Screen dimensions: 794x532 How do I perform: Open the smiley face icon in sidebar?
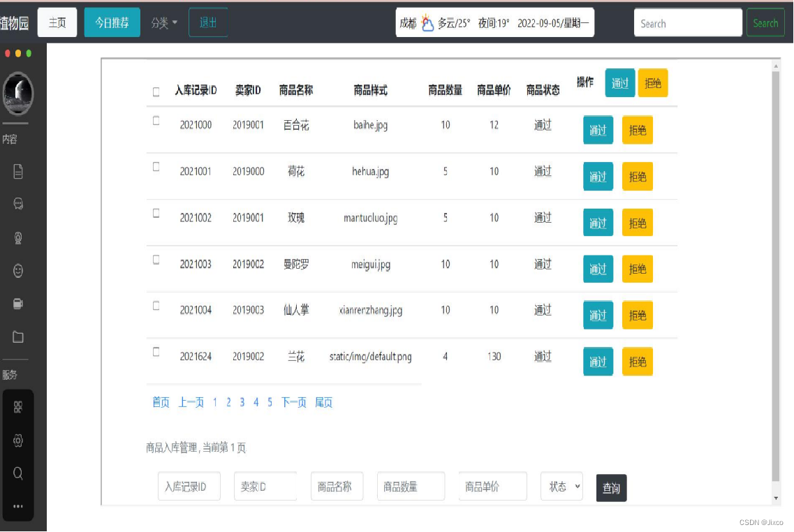click(x=17, y=271)
